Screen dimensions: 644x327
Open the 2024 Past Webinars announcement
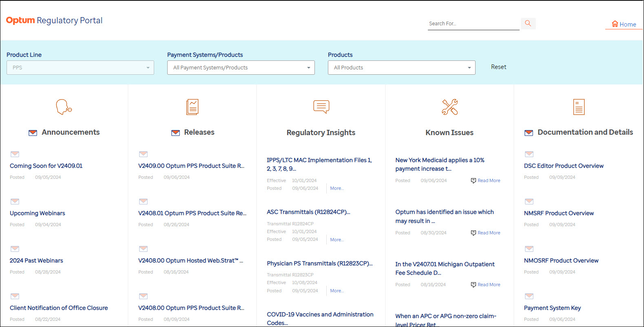pos(36,260)
